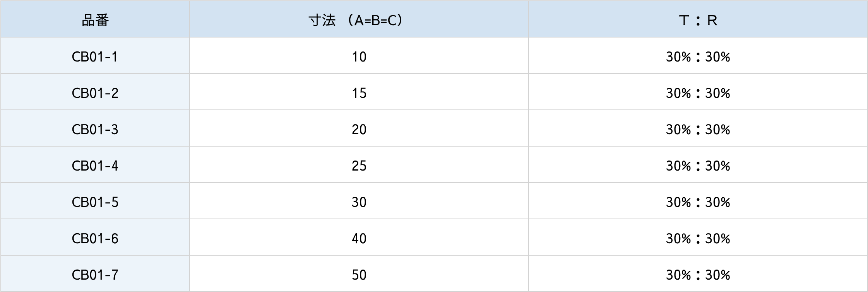Screen dimensions: 868x292
Task: Click the CB01-6 cell
Action: pos(95,239)
